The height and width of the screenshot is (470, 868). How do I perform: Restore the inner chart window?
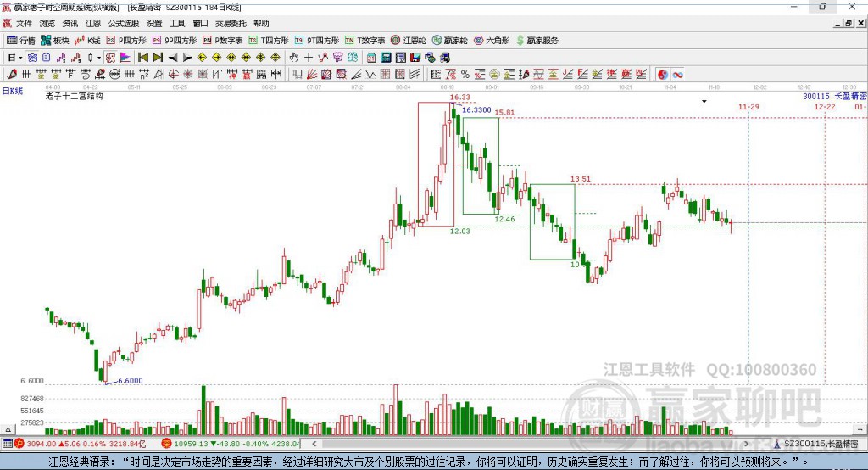849,23
